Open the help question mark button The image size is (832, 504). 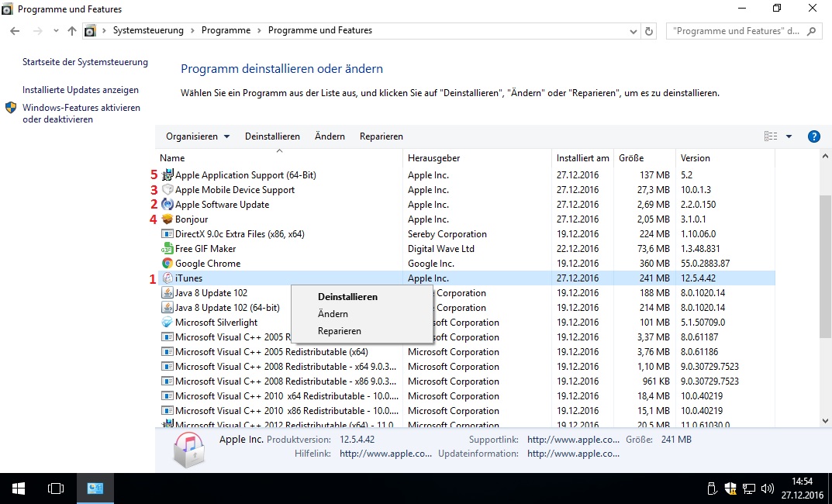(814, 136)
